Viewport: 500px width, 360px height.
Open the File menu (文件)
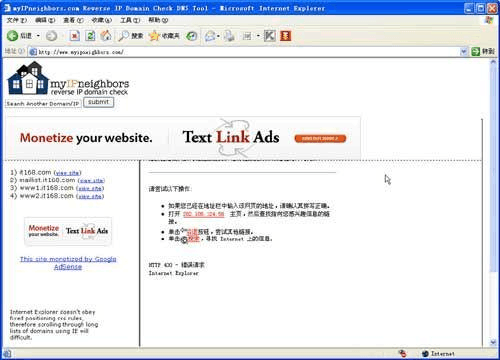(x=17, y=20)
